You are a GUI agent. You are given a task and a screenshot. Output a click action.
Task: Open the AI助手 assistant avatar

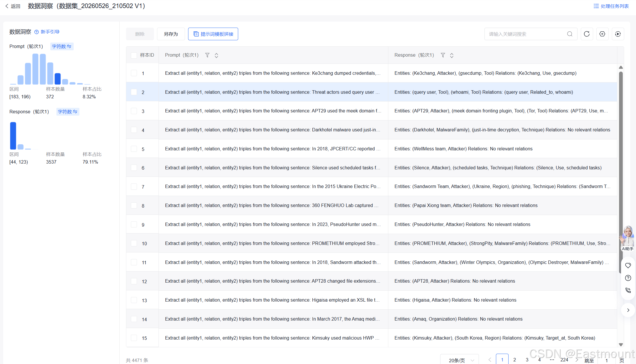(627, 239)
